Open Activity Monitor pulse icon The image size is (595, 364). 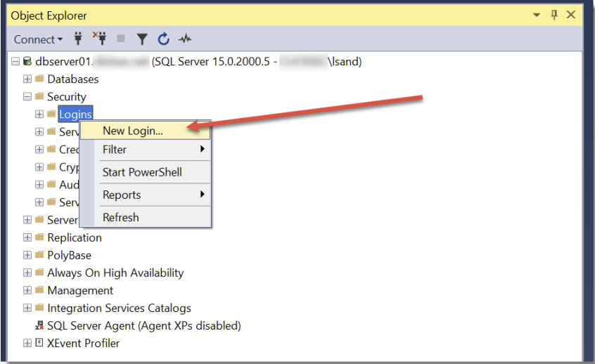(185, 39)
